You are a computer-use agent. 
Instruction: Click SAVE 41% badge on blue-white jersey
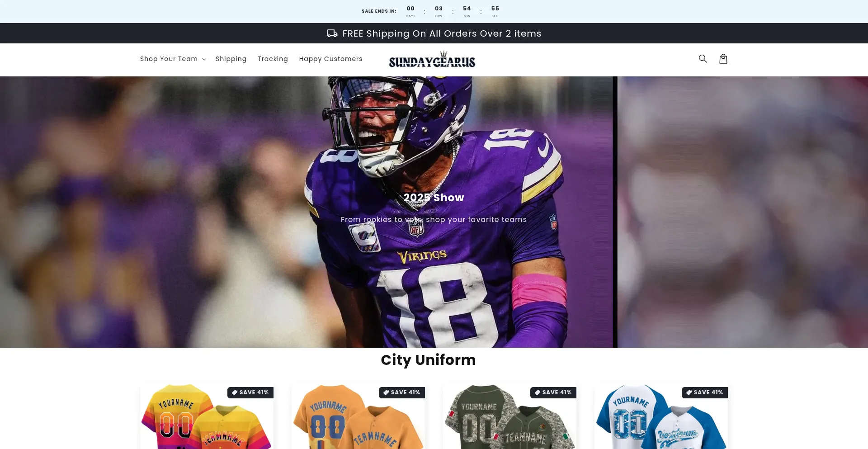click(705, 392)
